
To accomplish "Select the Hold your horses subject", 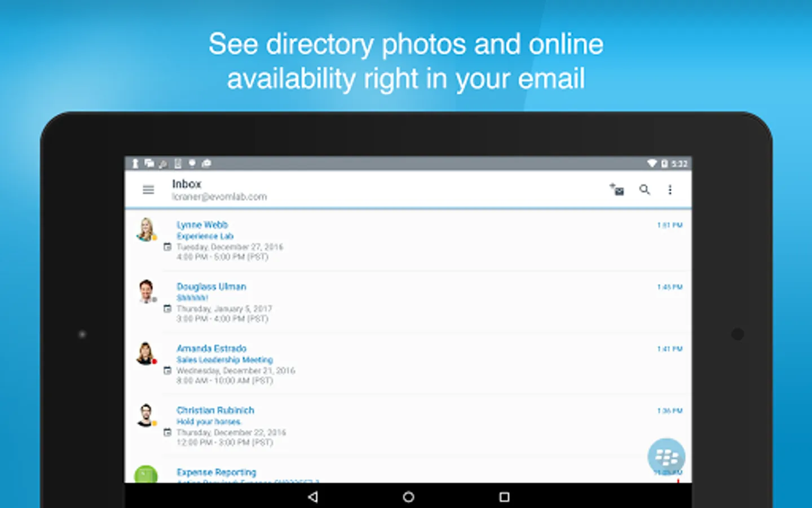I will tap(209, 422).
